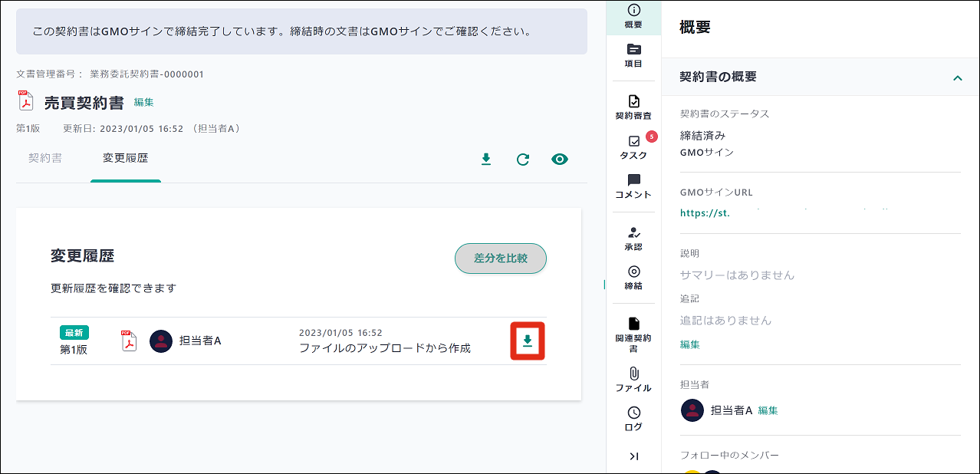Open the コメント comments panel
980x474 pixels.
click(633, 186)
